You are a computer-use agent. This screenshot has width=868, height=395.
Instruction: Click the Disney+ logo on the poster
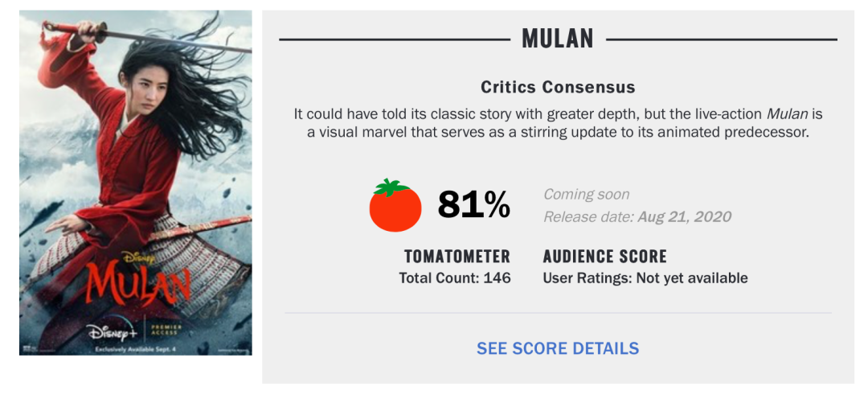pyautogui.click(x=113, y=331)
